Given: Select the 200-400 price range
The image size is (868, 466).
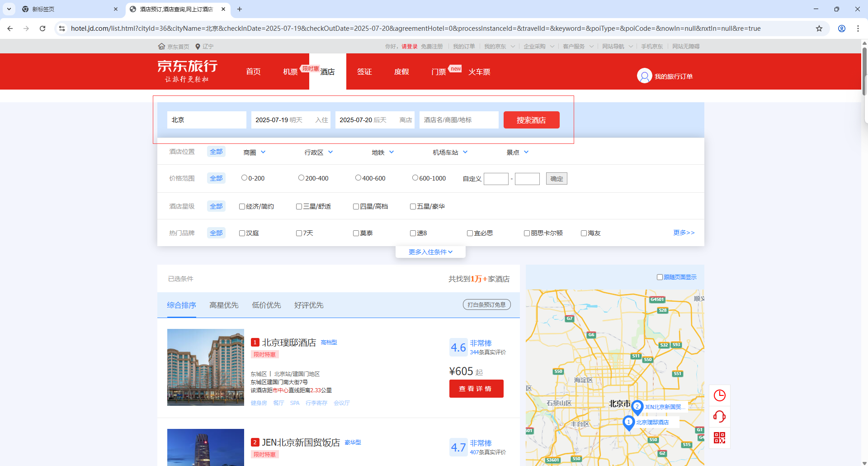Looking at the screenshot, I should [301, 178].
